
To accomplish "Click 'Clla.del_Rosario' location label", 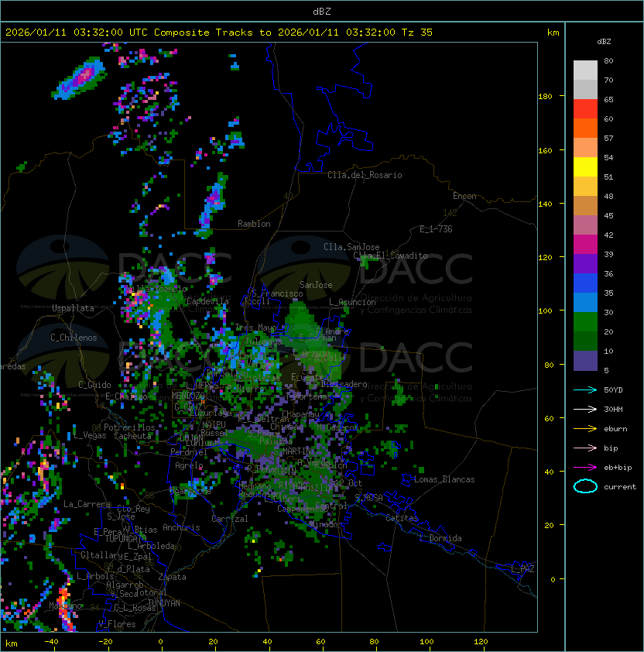I will pos(365,175).
